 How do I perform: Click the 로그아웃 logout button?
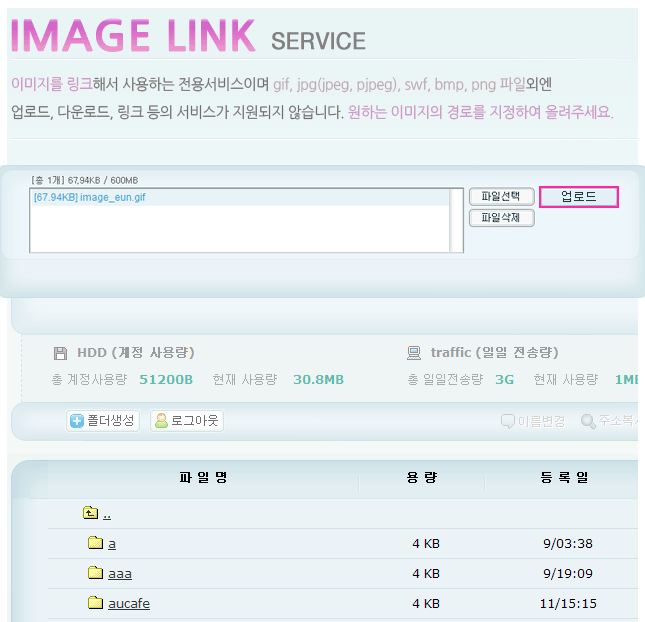(x=187, y=421)
